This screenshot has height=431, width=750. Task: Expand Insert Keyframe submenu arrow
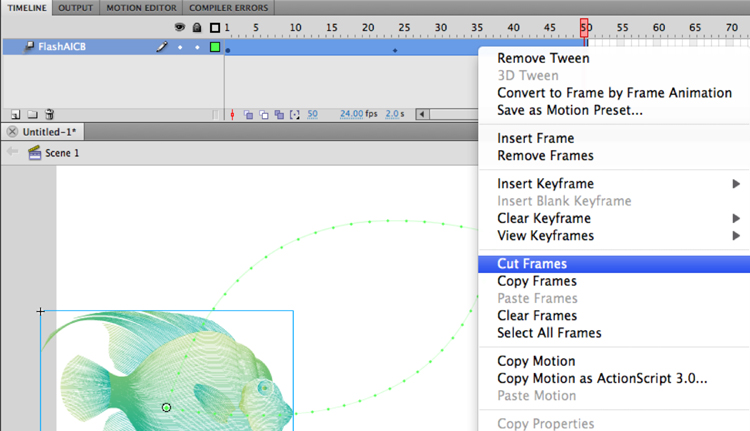click(736, 184)
